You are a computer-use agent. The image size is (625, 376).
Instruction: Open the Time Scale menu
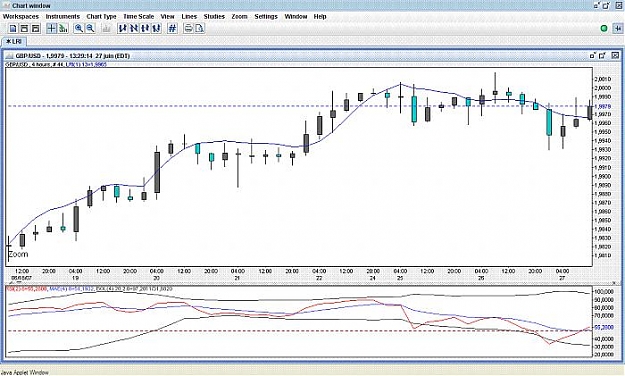click(x=138, y=16)
